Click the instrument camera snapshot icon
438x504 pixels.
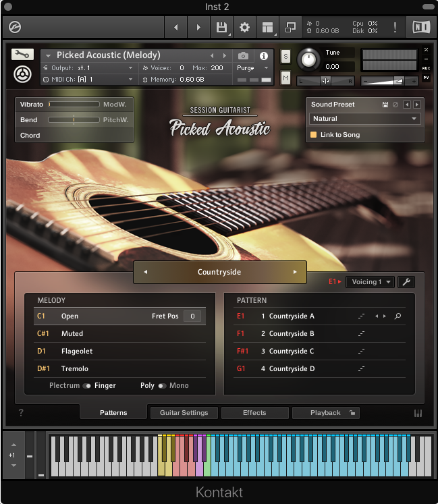tap(243, 56)
